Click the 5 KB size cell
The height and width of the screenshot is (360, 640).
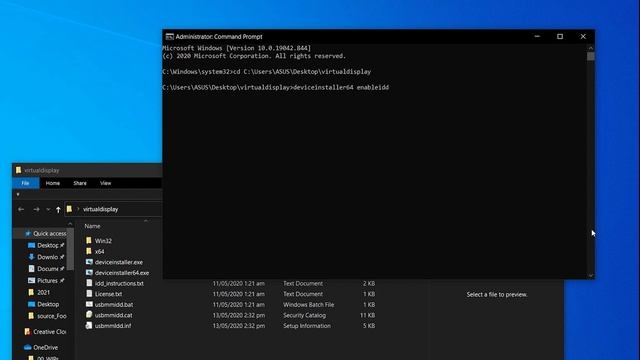[369, 326]
